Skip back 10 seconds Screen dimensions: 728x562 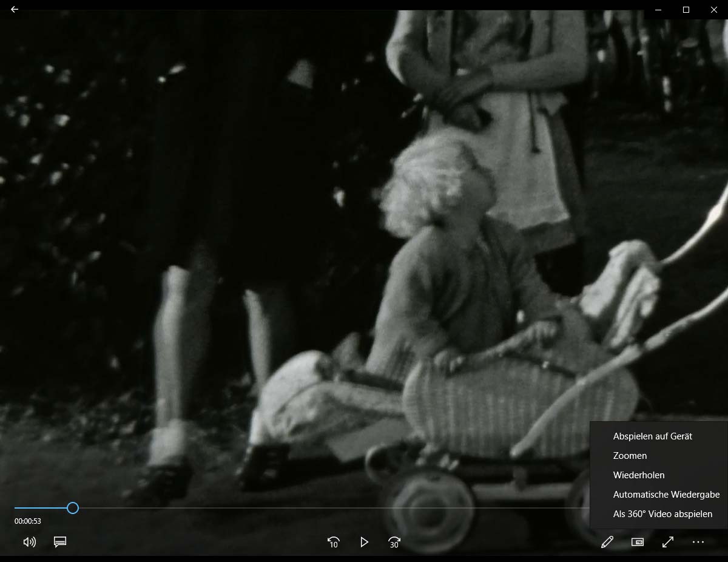point(333,542)
